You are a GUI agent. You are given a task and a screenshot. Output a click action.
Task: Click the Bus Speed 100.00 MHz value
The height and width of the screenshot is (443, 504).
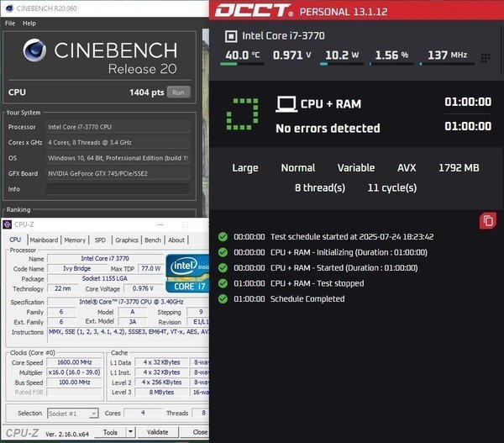(75, 382)
